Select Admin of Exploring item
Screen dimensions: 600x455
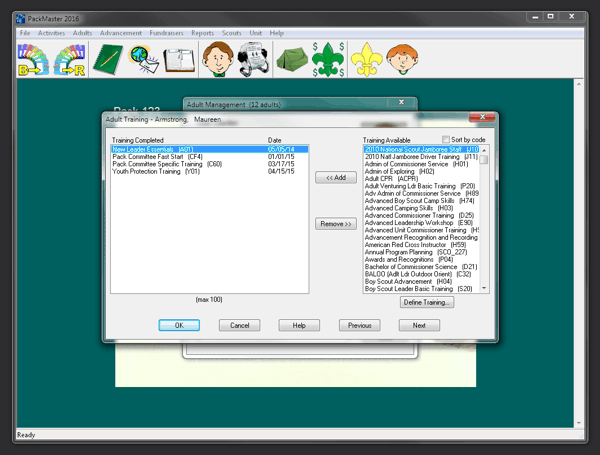tap(421, 171)
